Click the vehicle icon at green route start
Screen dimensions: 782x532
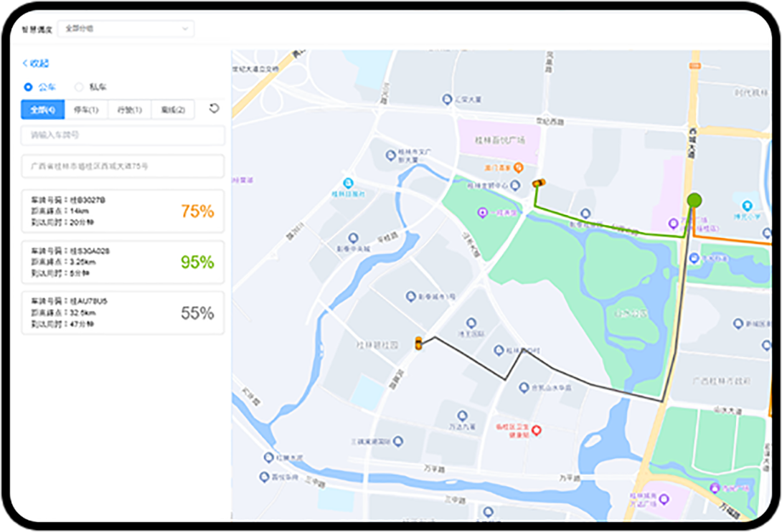(539, 183)
